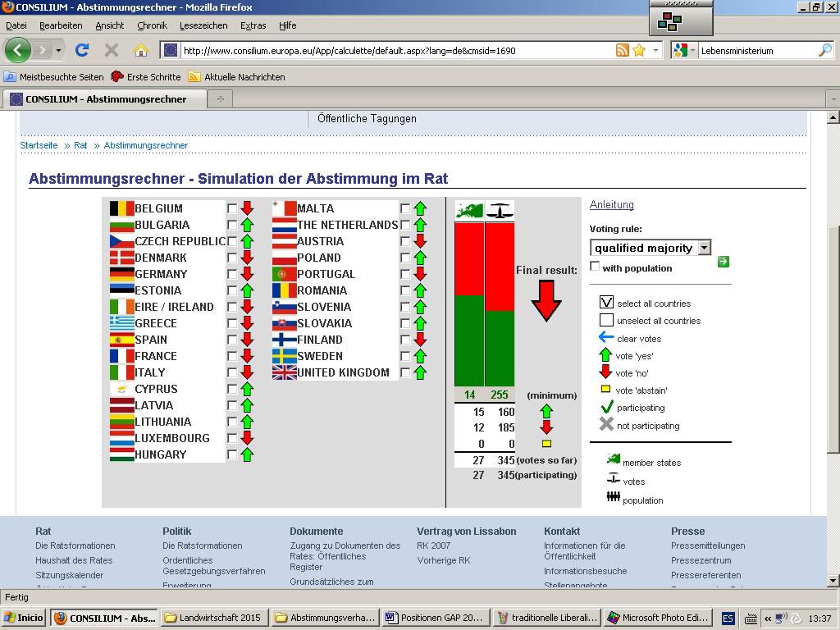Image resolution: width=840 pixels, height=630 pixels.
Task: Click the green 'vote yes' arrow in legend
Action: tap(606, 355)
